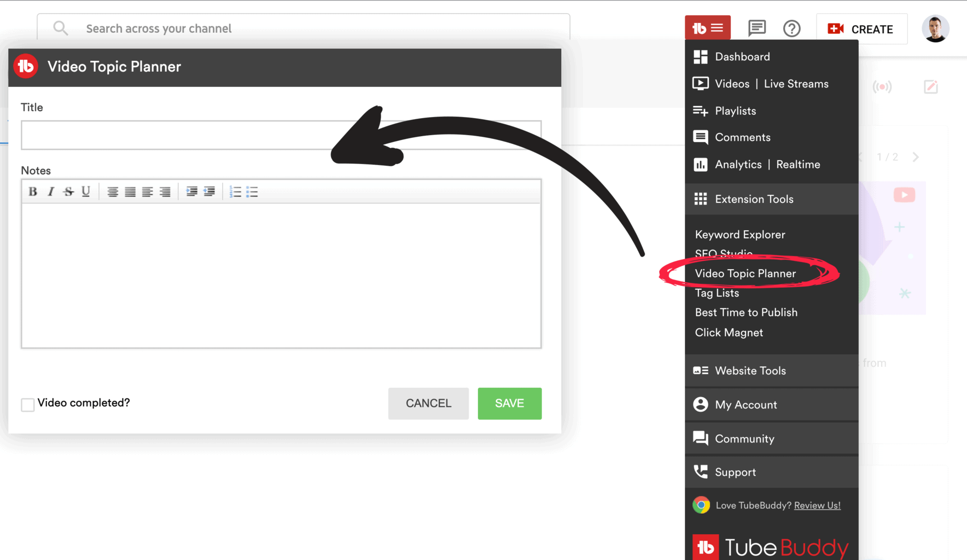Click the YouTube play thumbnail in background

coord(904,195)
